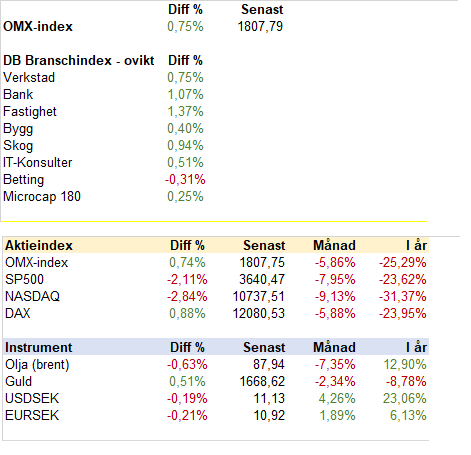This screenshot has width=471, height=455.
Task: Select the Skog sector label
Action: 18,146
